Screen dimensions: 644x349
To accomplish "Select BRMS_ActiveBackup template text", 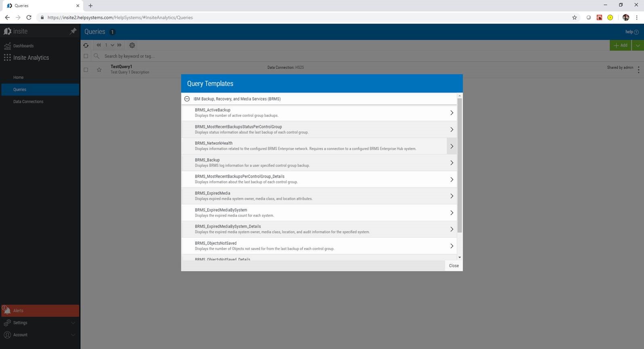I will pos(213,110).
